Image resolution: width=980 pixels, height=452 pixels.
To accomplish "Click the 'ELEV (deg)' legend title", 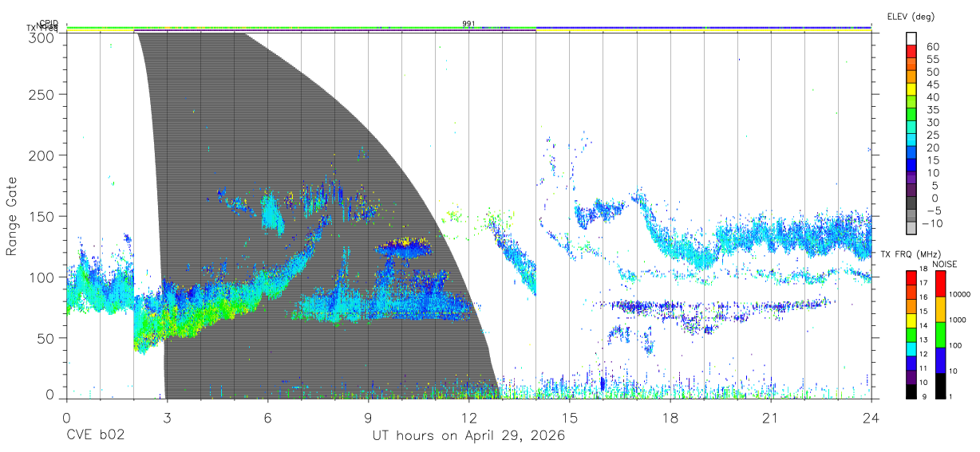I will pos(911,16).
